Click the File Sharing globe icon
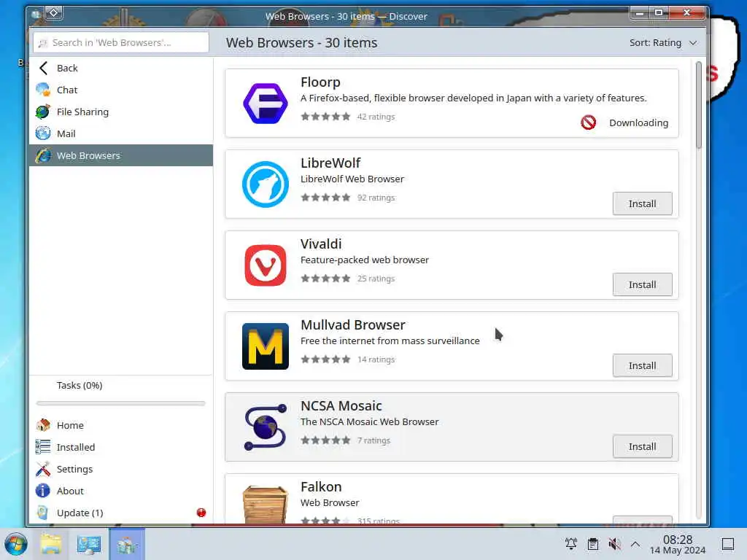 43,112
